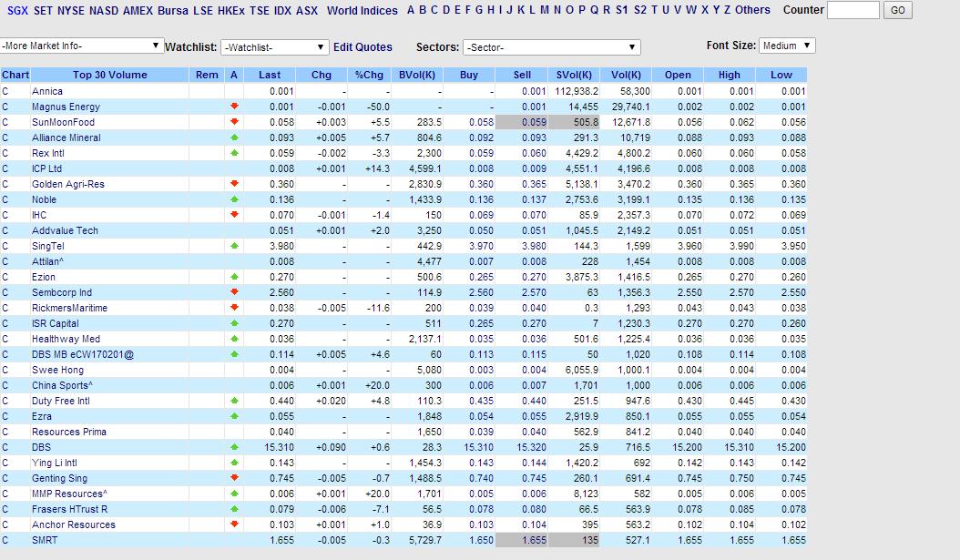Click red down arrow in Genting Sing row
This screenshot has width=960, height=560.
pyautogui.click(x=234, y=478)
